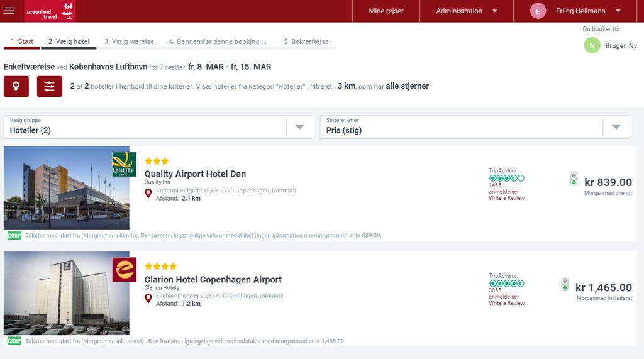Open the Vælg gruppe Hoteller (2) dropdown
Image resolution: width=644 pixels, height=359 pixels.
tap(158, 127)
